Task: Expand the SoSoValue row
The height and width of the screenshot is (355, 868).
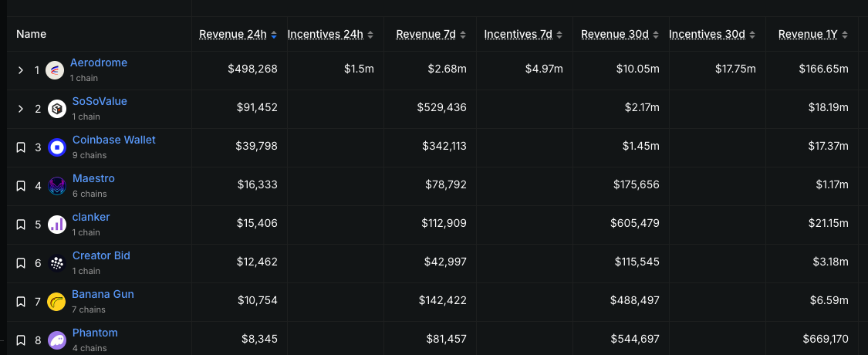Action: coord(21,109)
